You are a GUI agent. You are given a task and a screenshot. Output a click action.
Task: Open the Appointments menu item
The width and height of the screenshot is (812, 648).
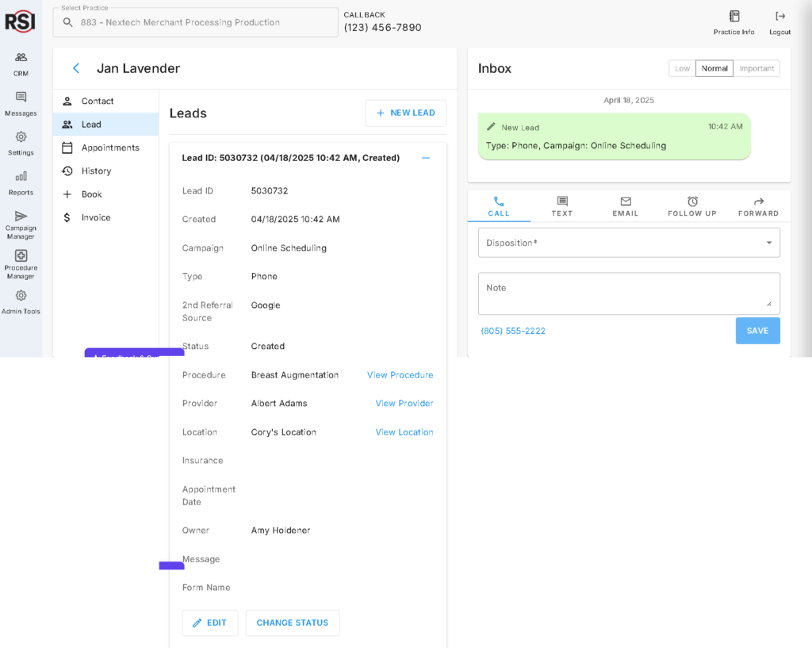[x=105, y=148]
